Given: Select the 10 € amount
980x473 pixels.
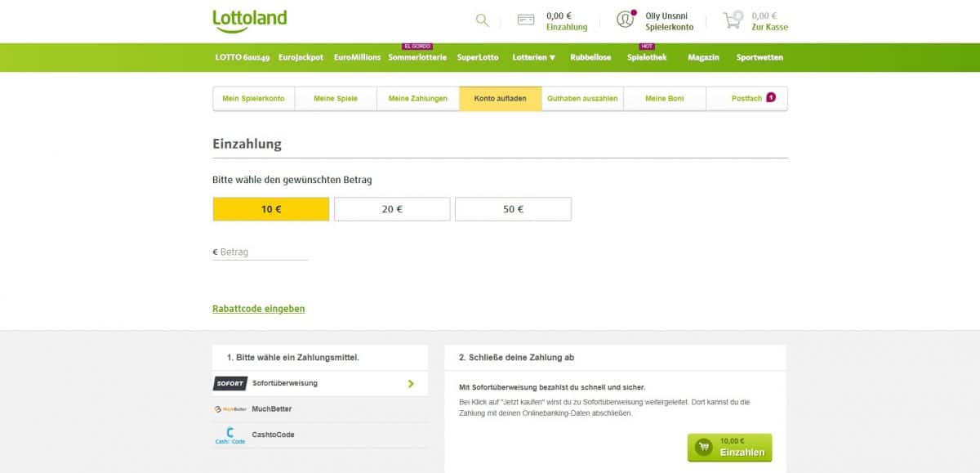Looking at the screenshot, I should coord(271,209).
